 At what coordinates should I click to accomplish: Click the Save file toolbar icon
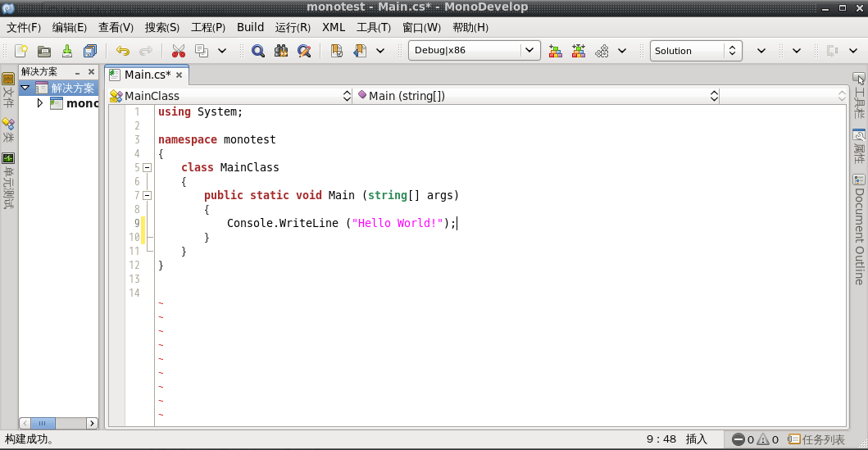pyautogui.click(x=67, y=51)
